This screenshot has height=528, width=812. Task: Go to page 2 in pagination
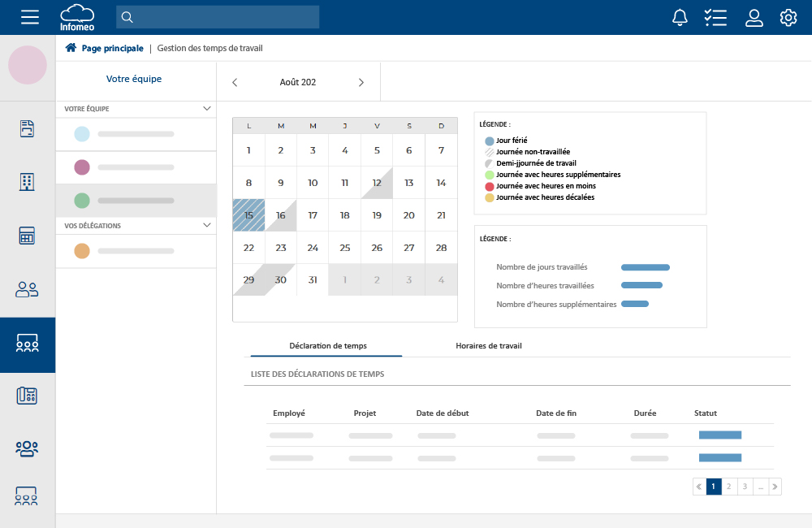729,487
